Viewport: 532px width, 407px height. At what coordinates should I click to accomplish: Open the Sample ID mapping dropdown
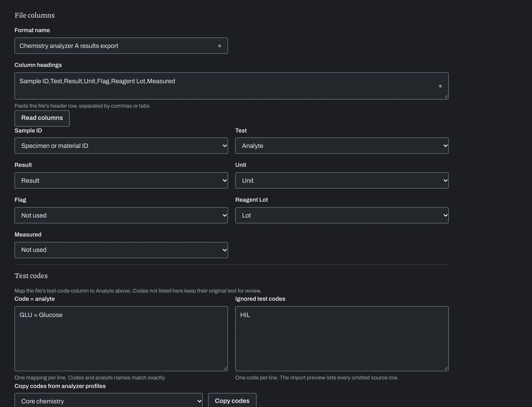coord(121,146)
